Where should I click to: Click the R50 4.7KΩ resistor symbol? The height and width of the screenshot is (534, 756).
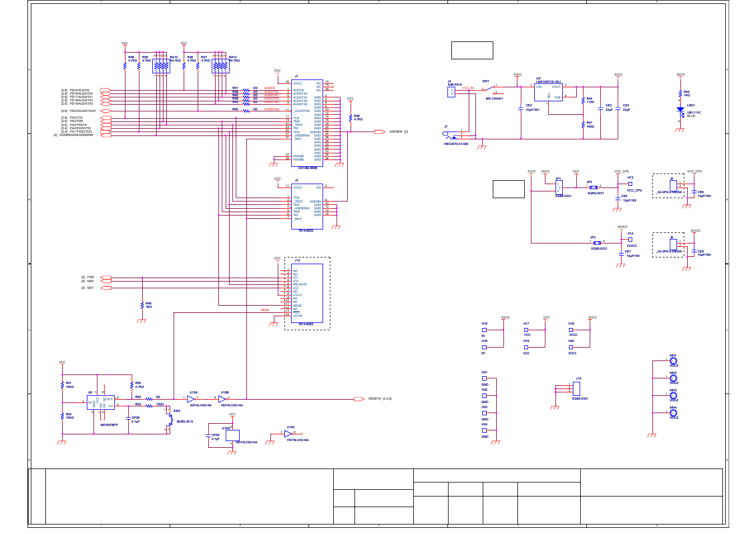click(132, 385)
